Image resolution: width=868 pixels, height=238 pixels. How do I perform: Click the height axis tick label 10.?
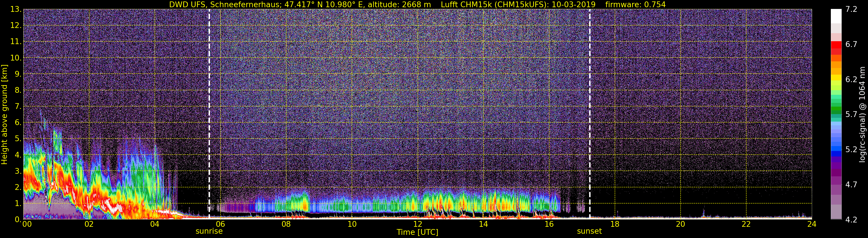pyautogui.click(x=16, y=58)
